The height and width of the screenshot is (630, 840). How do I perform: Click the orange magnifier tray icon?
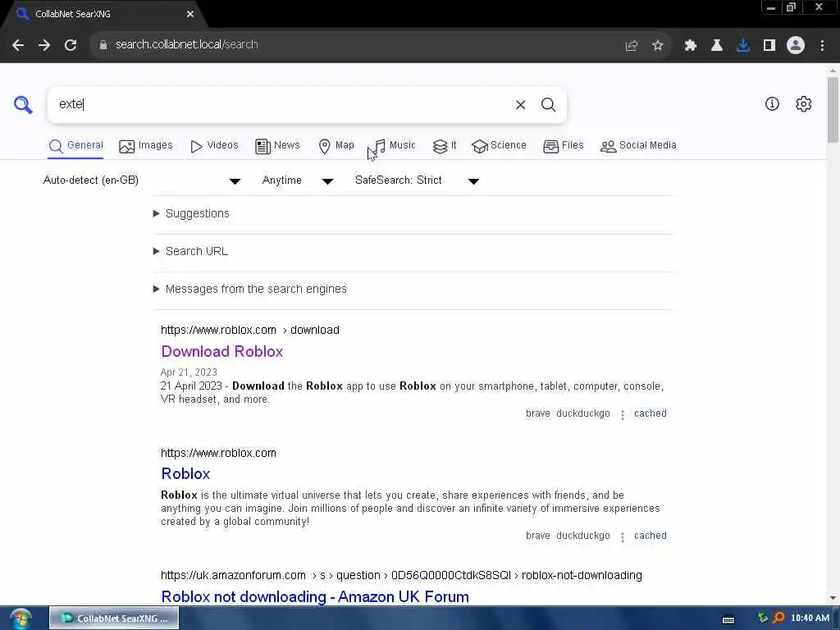coord(779,618)
